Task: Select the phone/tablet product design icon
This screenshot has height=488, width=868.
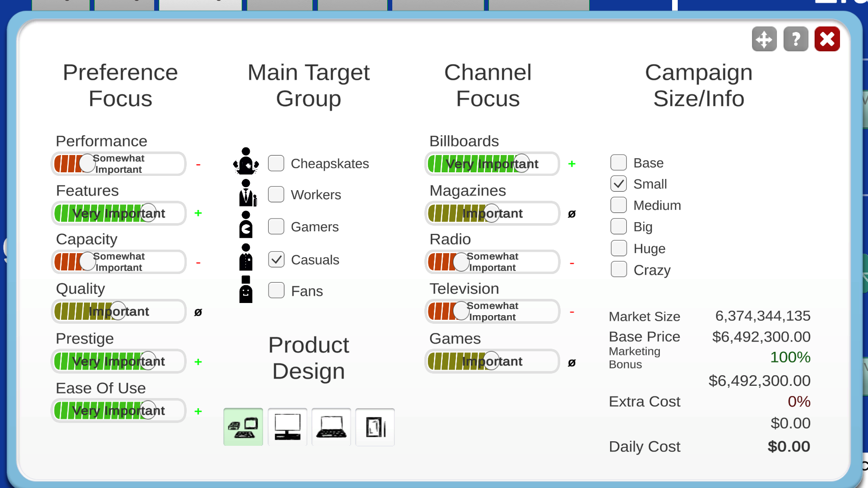Action: click(375, 427)
